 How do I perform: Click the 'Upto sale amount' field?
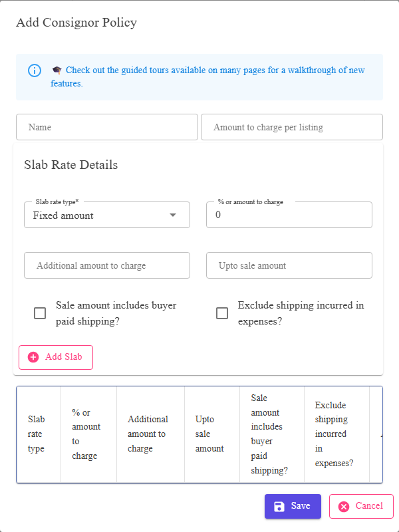click(x=289, y=265)
